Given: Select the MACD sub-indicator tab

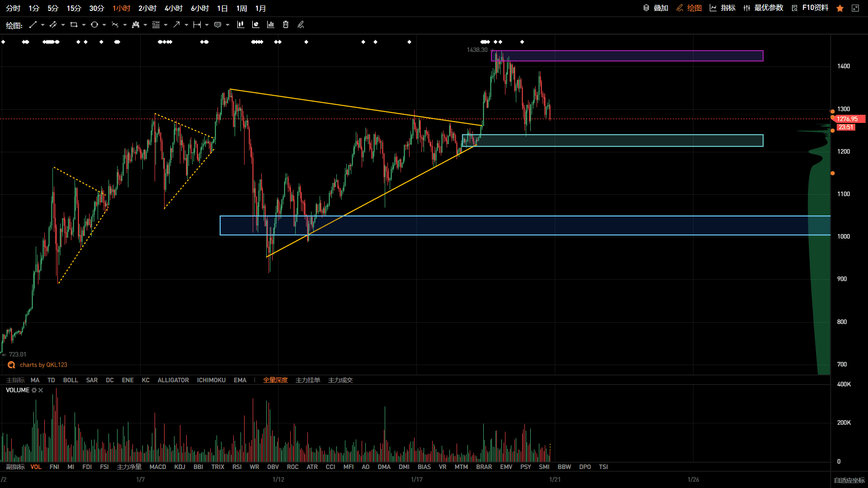Looking at the screenshot, I should point(158,467).
